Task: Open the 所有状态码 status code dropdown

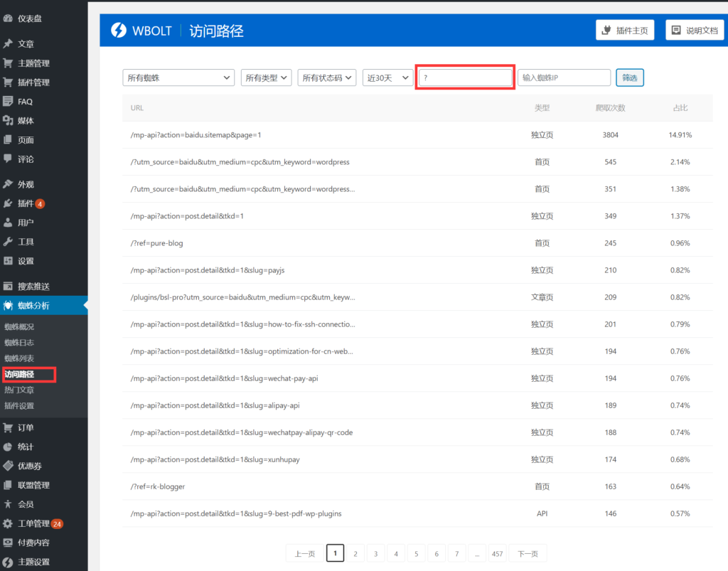Action: (327, 78)
